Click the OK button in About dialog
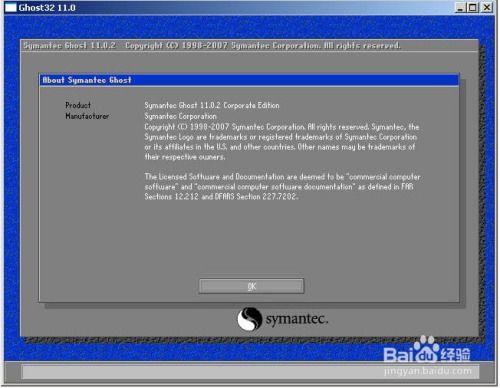The height and width of the screenshot is (388, 500). [251, 286]
